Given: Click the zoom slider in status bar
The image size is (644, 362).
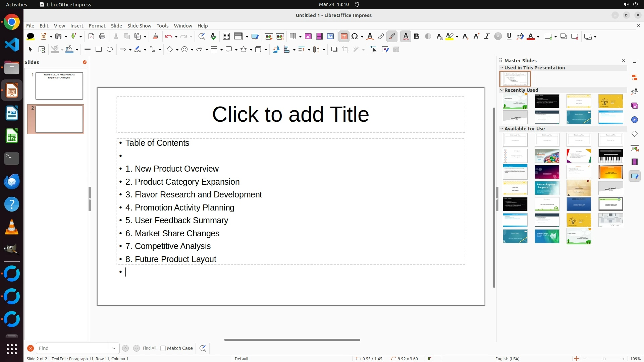Looking at the screenshot, I should 604,359.
